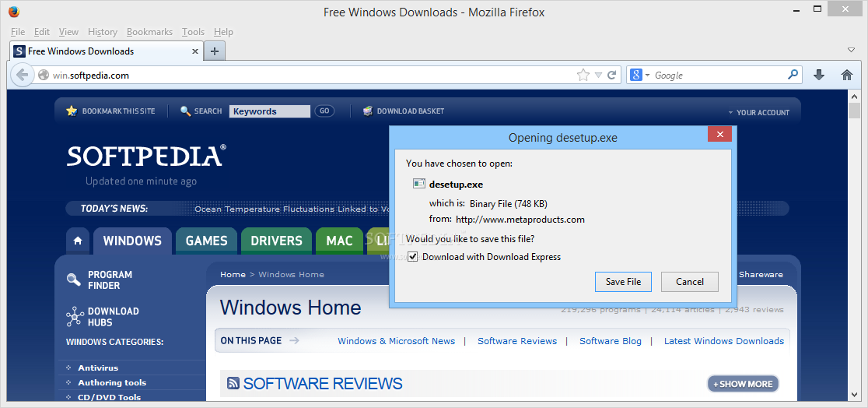Expand the Your Account dropdown
The image size is (868, 408).
(x=759, y=112)
